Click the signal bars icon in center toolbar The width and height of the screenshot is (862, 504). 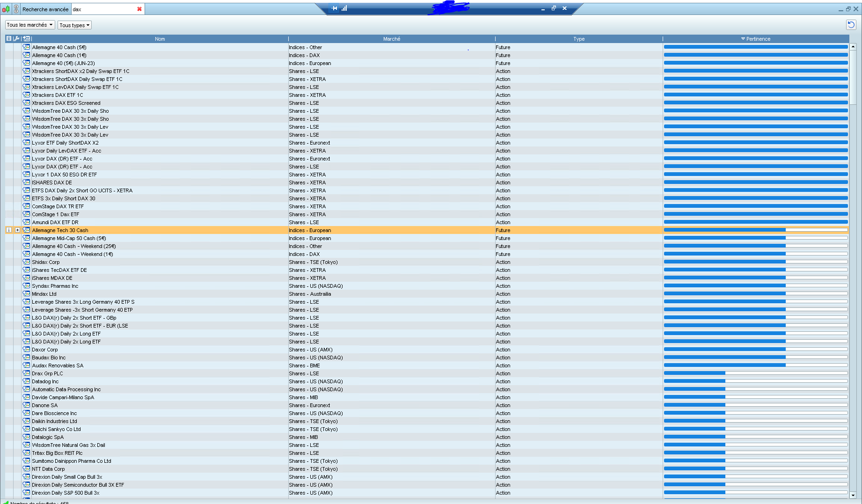click(344, 8)
